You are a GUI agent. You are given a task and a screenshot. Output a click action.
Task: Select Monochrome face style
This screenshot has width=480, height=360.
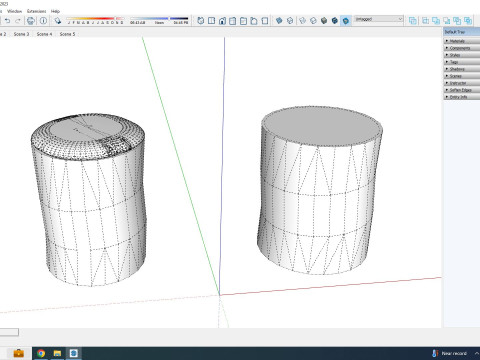[346, 21]
